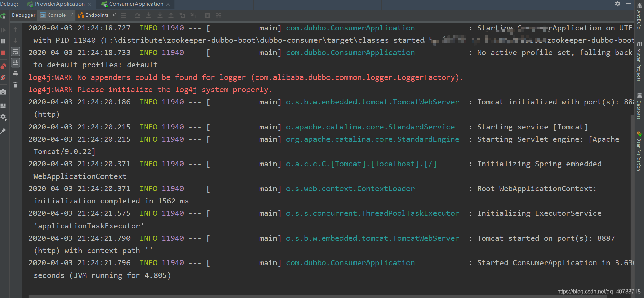
Task: Toggle mute breakpoints
Action: (x=3, y=78)
